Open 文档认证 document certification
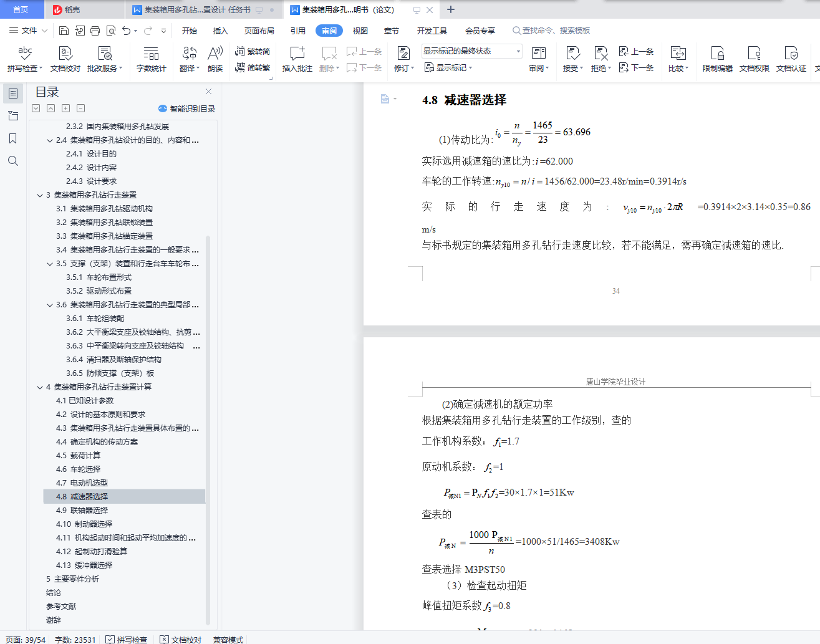820x644 pixels. 791,59
